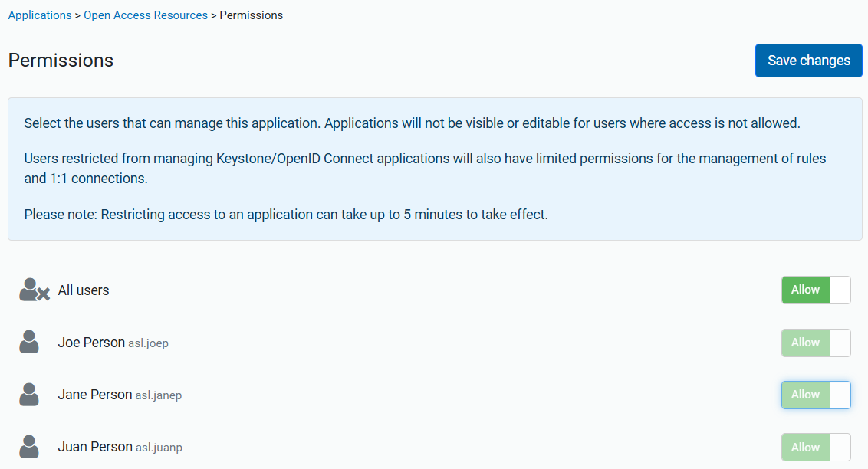Screen dimensions: 868x469
Task: Open the Open Access Resources breadcrumb
Action: (146, 15)
